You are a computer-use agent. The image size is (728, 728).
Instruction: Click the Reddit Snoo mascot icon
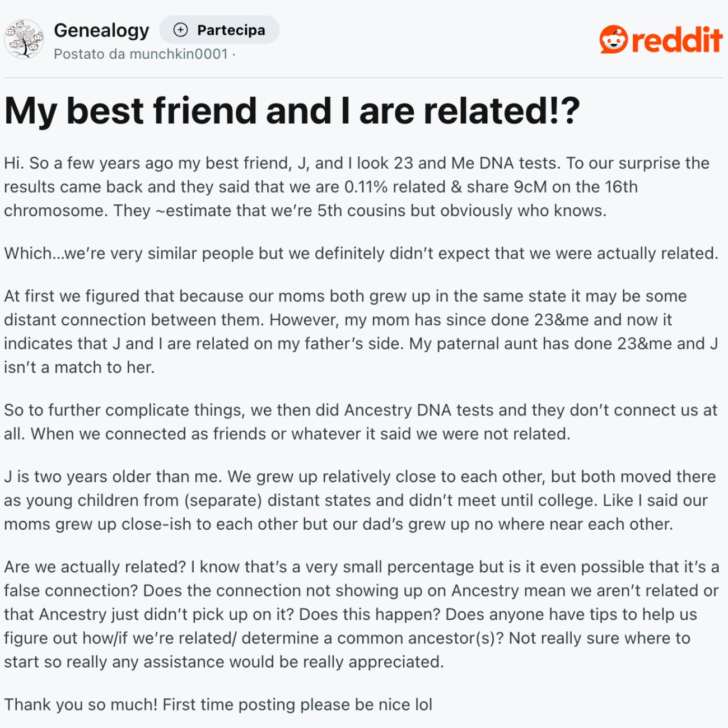click(x=613, y=40)
